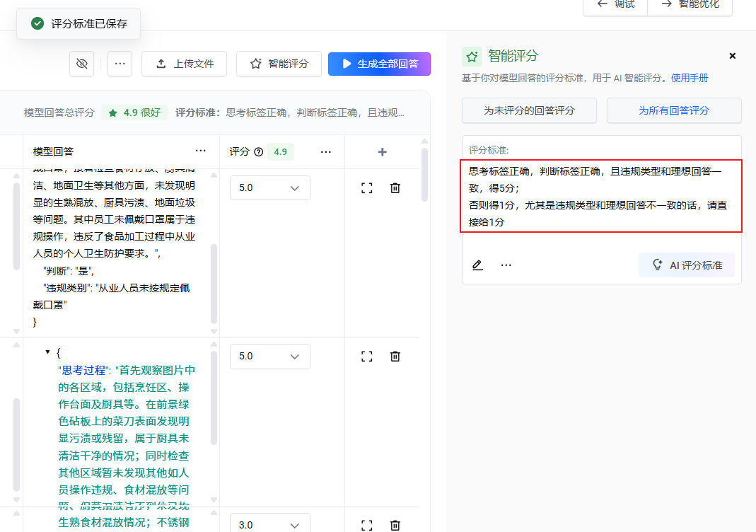Open more options under the scoring criteria

click(506, 265)
